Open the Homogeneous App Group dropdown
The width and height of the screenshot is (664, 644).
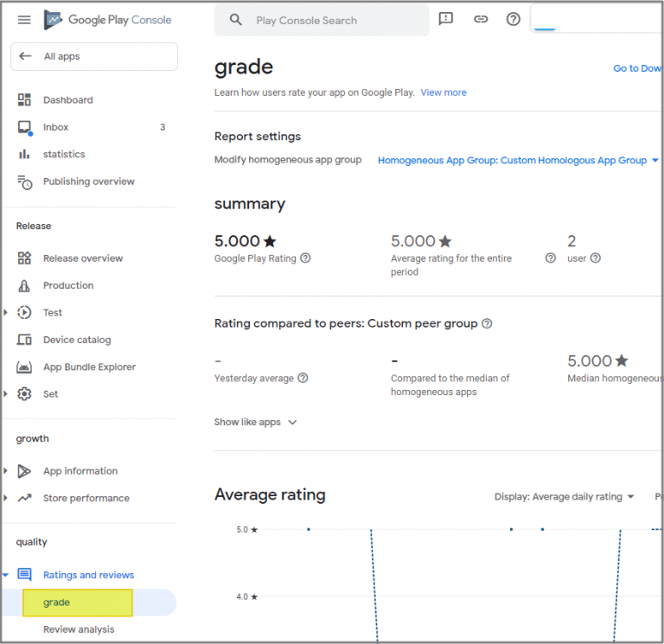coord(518,160)
